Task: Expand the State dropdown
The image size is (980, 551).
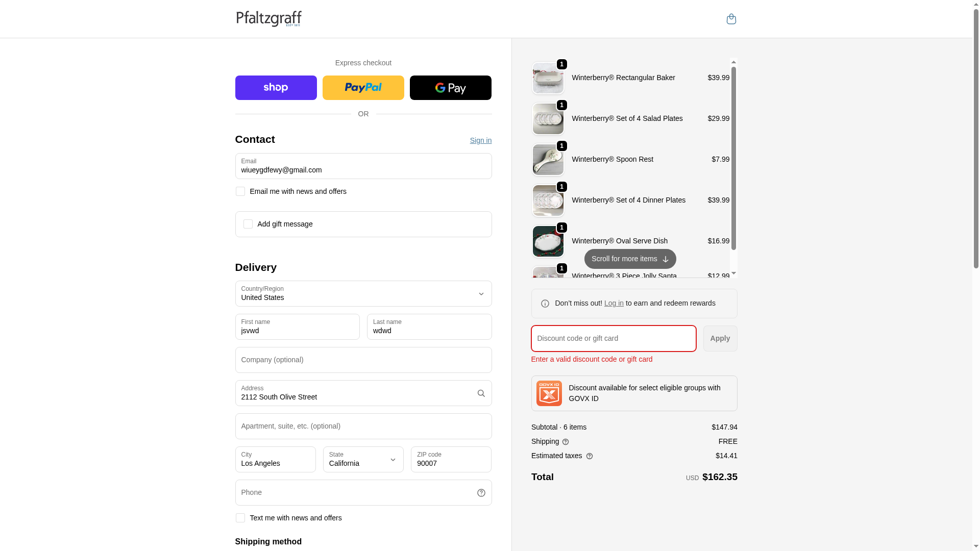Action: [x=363, y=460]
